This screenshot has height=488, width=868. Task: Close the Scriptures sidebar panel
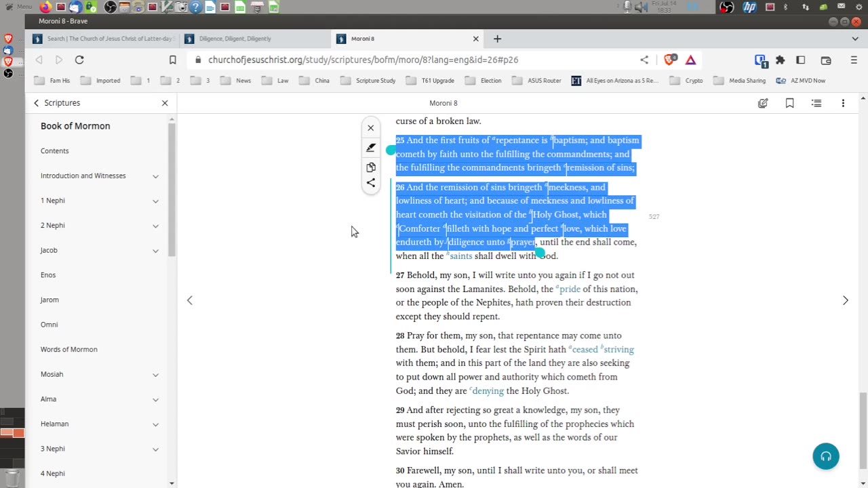click(x=165, y=103)
